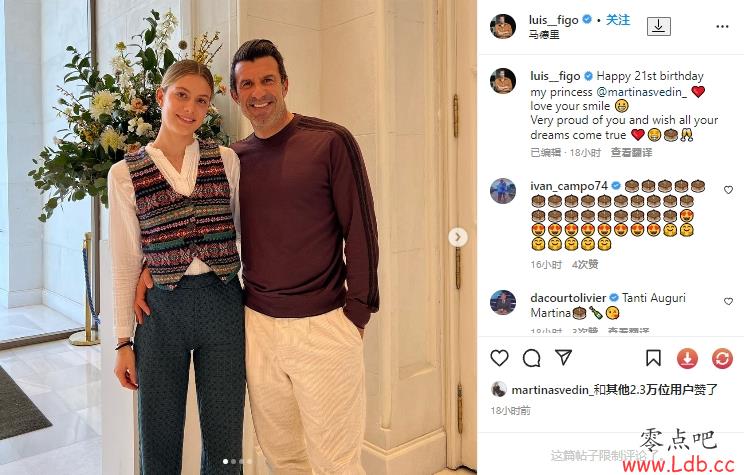
Task: Open the three-dot more options menu
Action: (x=722, y=27)
